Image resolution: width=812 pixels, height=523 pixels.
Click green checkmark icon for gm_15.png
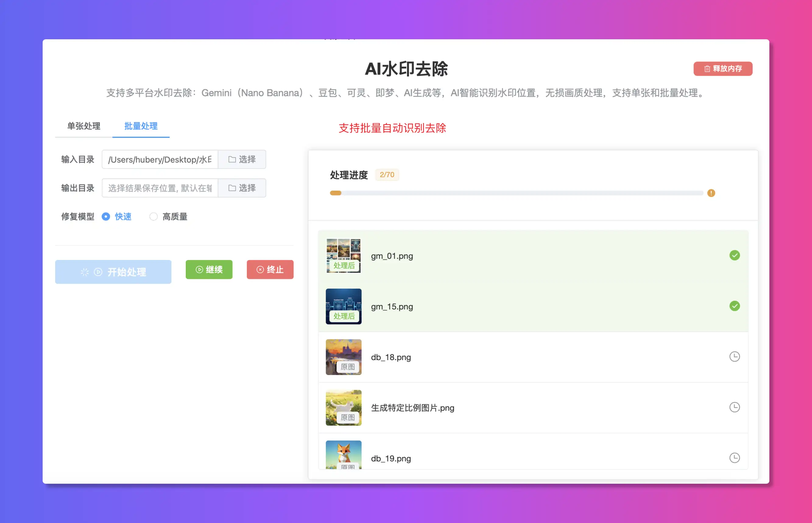coord(734,306)
